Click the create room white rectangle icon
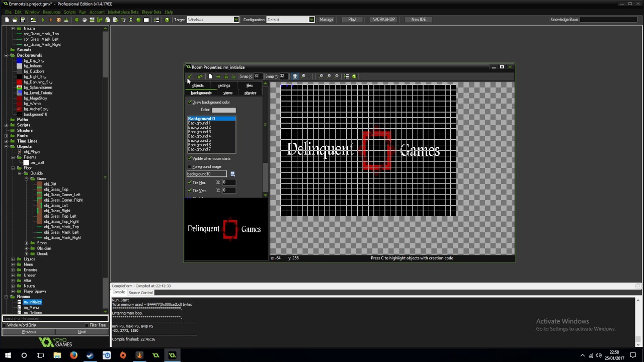This screenshot has height=362, width=644. point(146,20)
